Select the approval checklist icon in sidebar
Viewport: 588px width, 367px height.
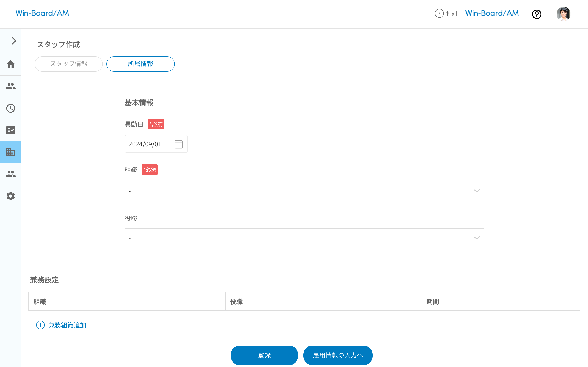(x=10, y=130)
